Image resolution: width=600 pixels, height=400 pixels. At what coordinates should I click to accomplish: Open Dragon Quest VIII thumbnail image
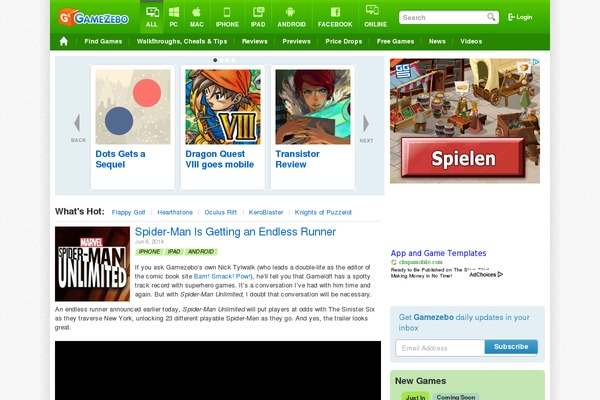click(x=223, y=107)
